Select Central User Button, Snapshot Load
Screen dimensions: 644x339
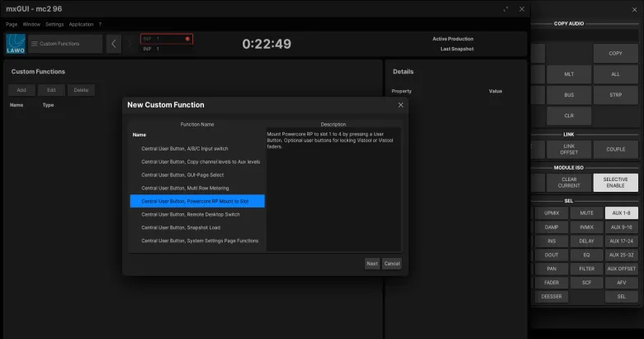(x=180, y=227)
